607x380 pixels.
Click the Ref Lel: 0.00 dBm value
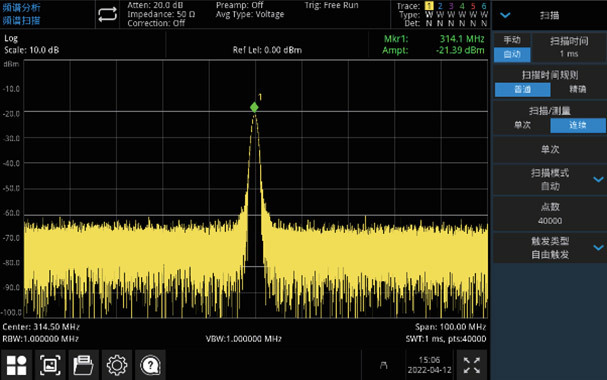coord(267,50)
